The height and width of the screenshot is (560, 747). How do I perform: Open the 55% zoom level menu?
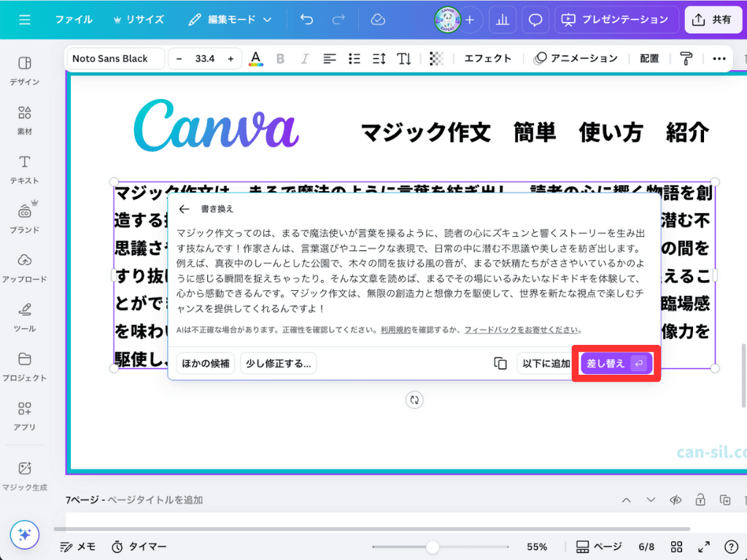(x=537, y=547)
